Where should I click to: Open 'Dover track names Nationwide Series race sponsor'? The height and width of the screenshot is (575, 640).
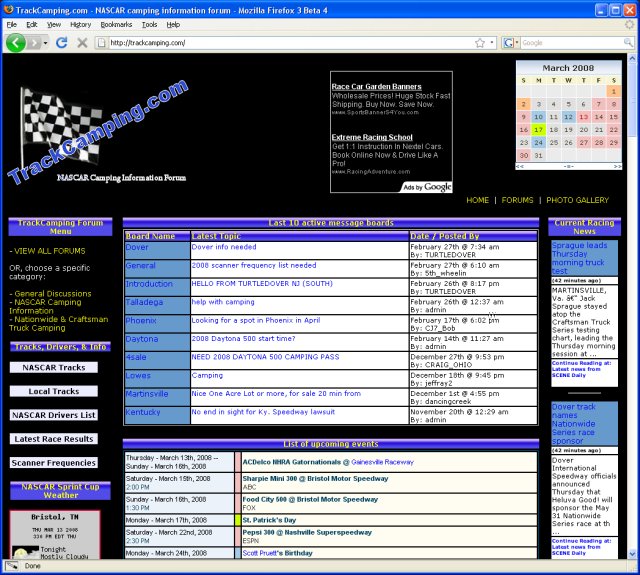(x=573, y=424)
